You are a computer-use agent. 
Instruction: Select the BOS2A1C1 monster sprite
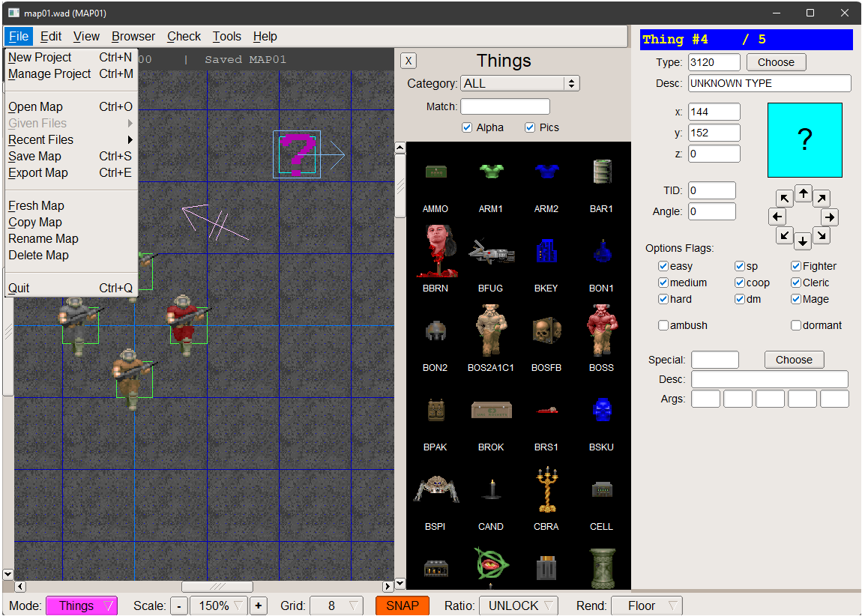[491, 329]
